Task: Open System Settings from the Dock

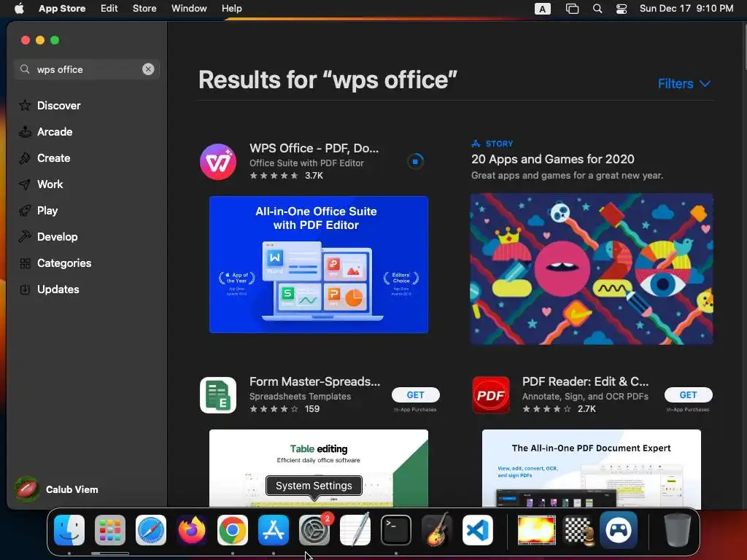Action: (x=314, y=530)
